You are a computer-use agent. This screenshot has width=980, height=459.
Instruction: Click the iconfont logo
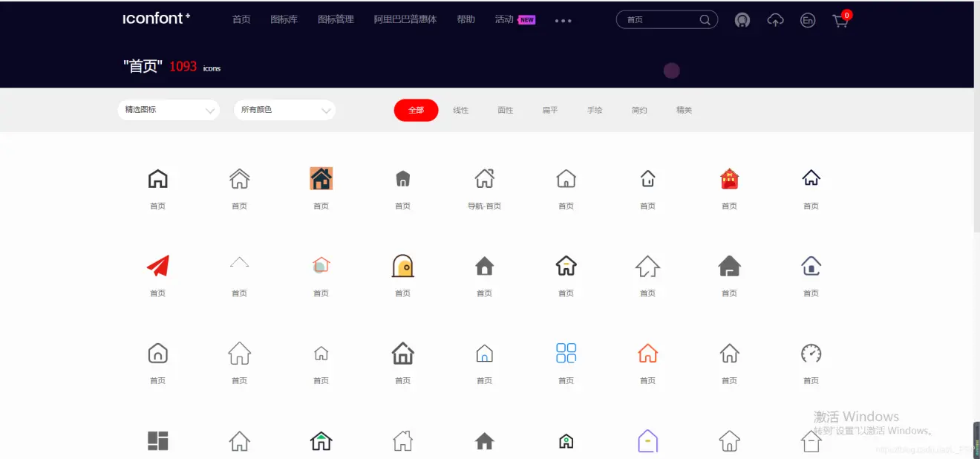[x=156, y=19]
